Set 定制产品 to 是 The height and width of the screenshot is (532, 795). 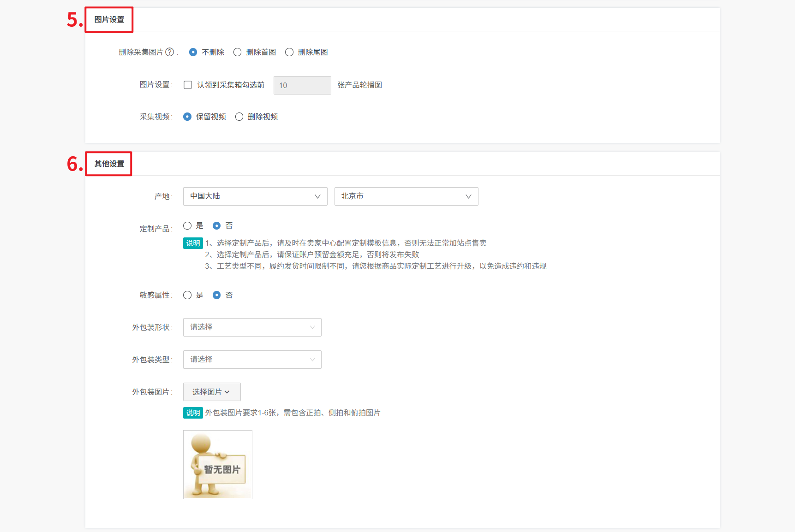(x=187, y=225)
